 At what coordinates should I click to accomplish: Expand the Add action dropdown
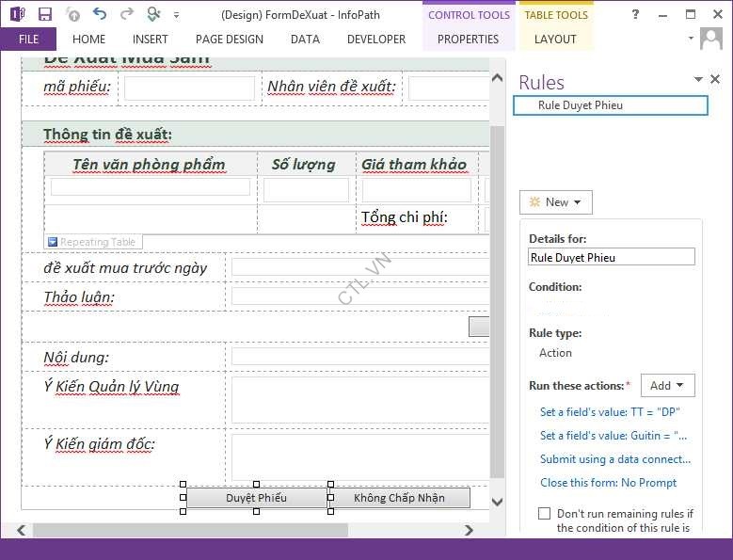point(667,385)
